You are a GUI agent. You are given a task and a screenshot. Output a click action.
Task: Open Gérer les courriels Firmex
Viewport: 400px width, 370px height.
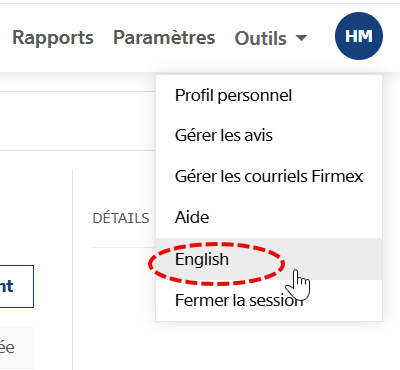pos(269,176)
